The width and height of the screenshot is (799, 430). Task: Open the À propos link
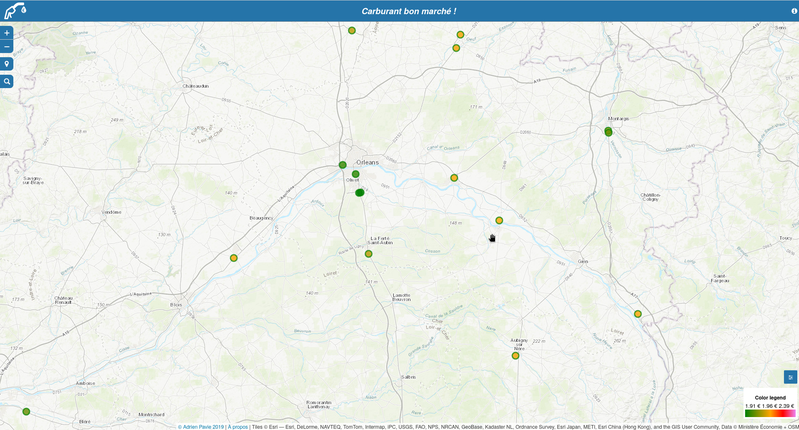(238, 426)
